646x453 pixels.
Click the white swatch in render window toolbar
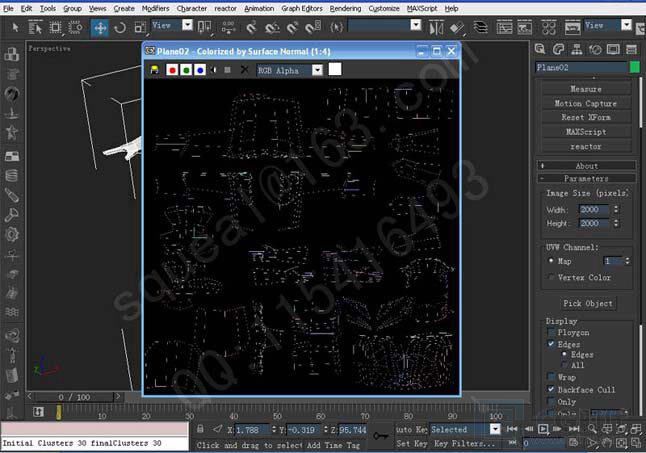[x=335, y=69]
